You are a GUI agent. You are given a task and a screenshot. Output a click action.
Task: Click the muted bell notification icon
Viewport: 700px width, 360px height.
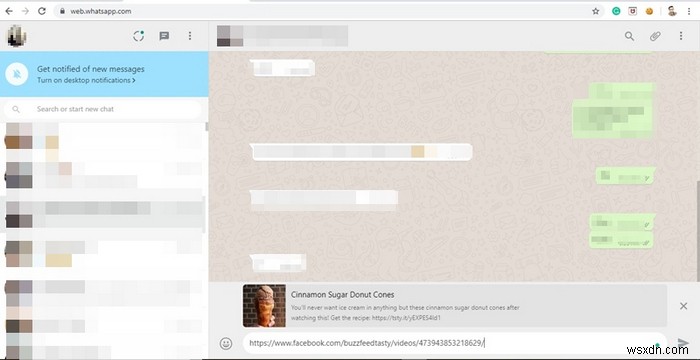[17, 74]
